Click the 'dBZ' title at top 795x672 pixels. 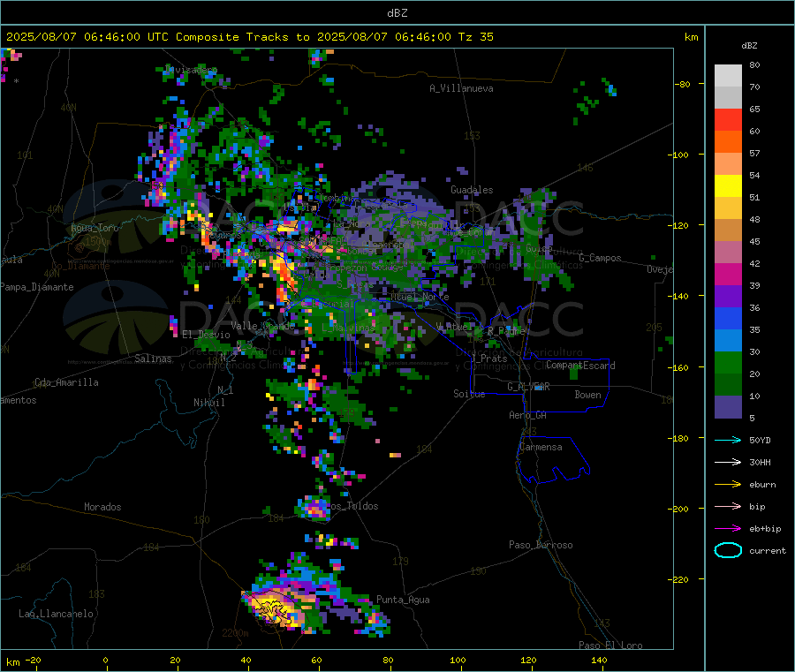click(397, 13)
